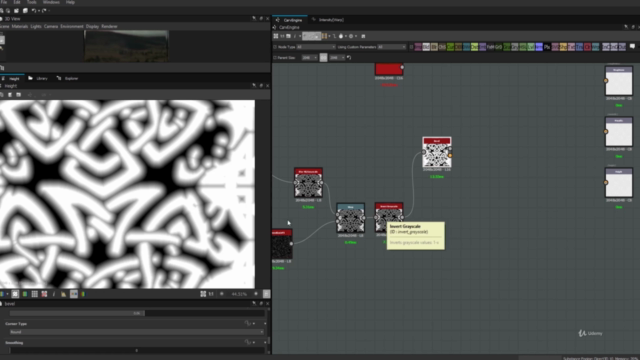This screenshot has width=640, height=360.
Task: Open the 3D View Lights menu
Action: tap(36, 26)
